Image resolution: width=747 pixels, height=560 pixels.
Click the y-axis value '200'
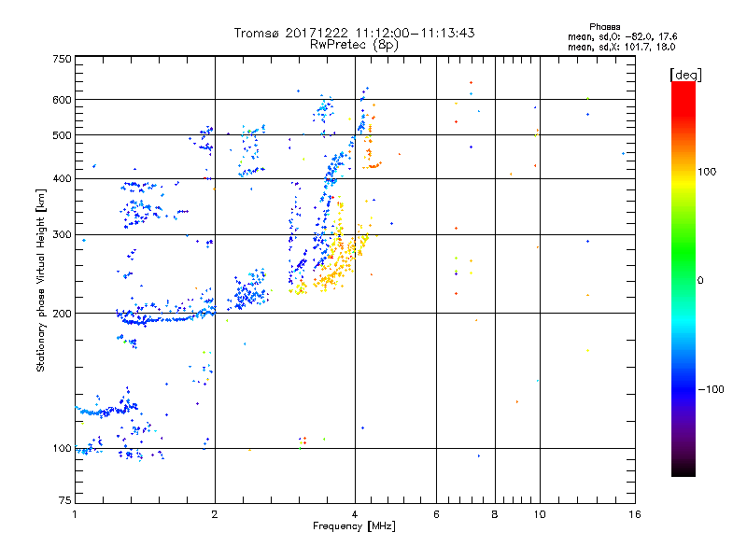click(62, 314)
